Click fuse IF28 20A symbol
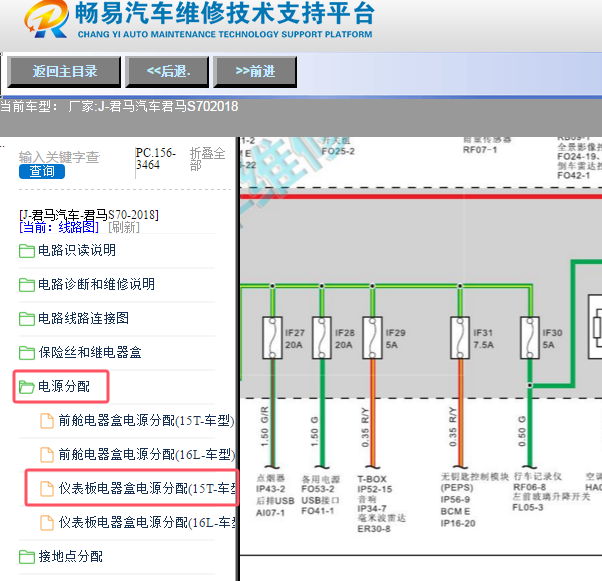This screenshot has height=581, width=602. (322, 338)
